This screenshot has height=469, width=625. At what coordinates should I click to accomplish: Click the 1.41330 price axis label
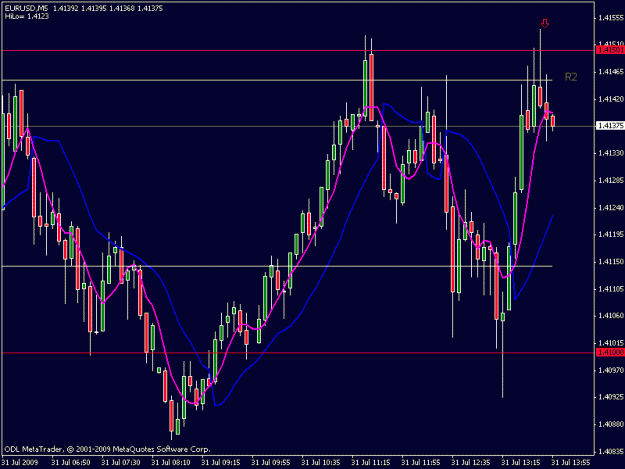(611, 153)
